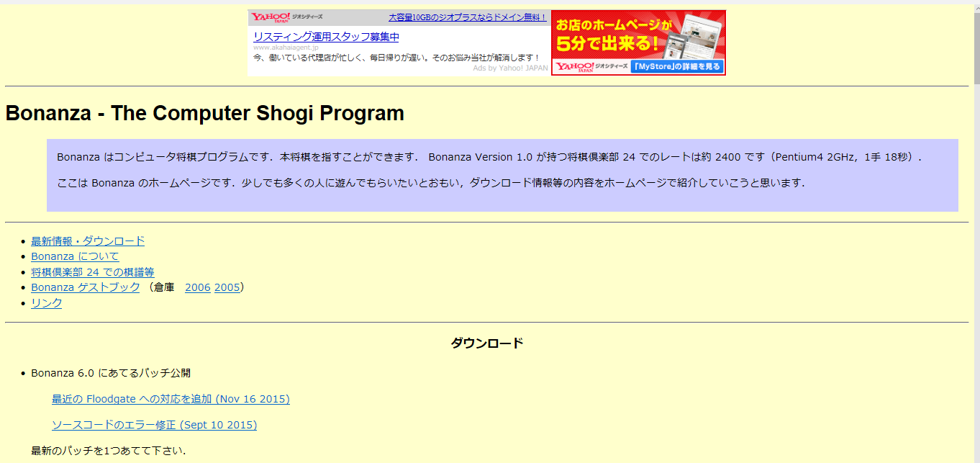The width and height of the screenshot is (980, 463).
Task: Open ソースコードのエラー修正 Sept 10 2015 link
Action: click(154, 425)
